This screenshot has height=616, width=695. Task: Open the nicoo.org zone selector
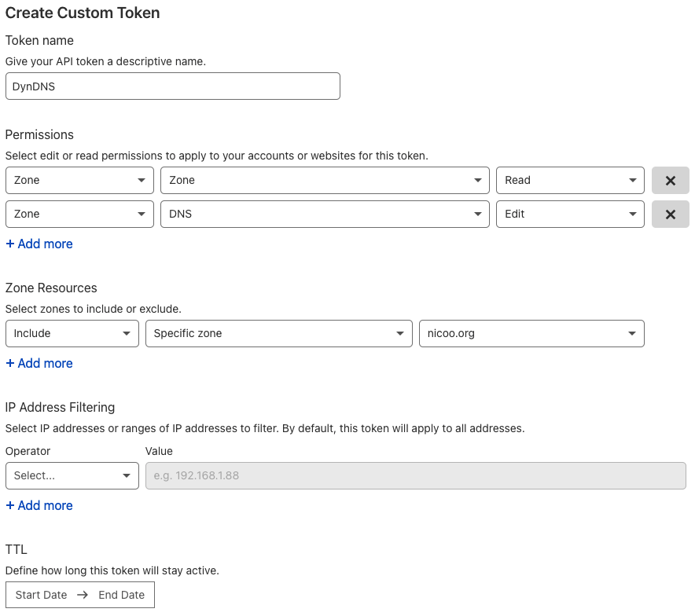pos(531,334)
